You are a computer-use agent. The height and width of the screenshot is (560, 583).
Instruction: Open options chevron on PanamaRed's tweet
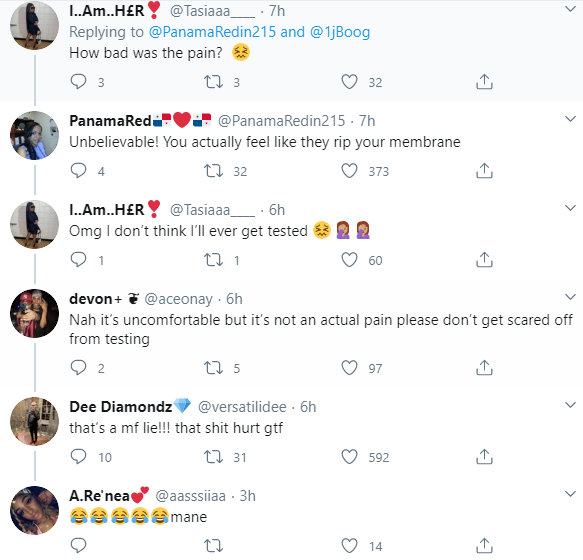570,119
